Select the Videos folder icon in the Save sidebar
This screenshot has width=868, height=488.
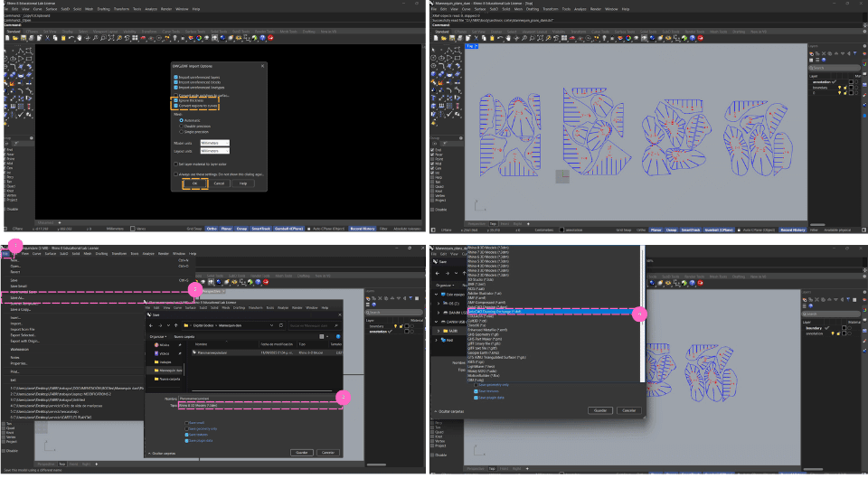(156, 352)
